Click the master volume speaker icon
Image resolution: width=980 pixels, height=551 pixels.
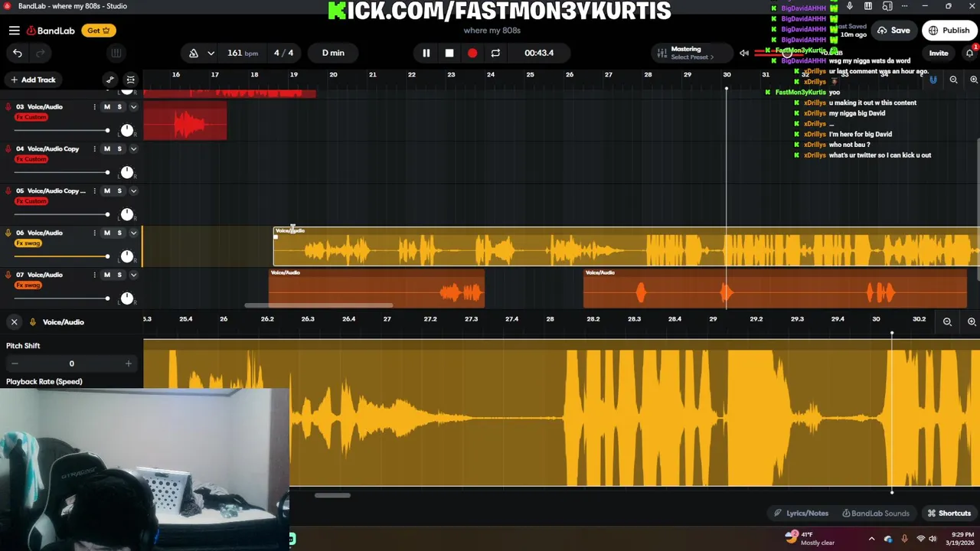743,53
